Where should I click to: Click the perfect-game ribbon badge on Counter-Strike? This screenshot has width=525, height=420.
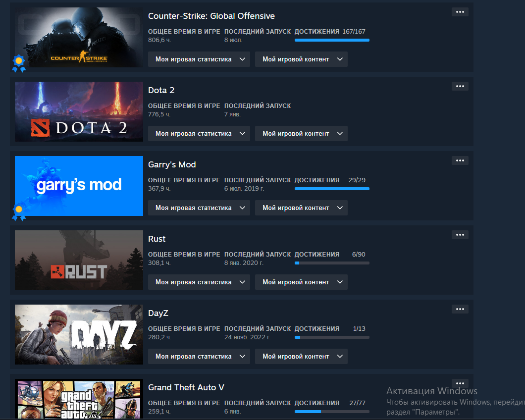19,63
